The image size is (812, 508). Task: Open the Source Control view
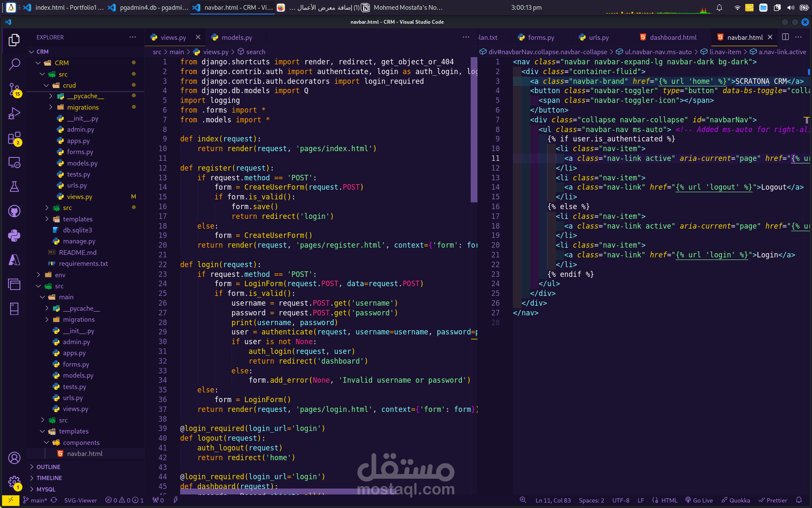(14, 89)
